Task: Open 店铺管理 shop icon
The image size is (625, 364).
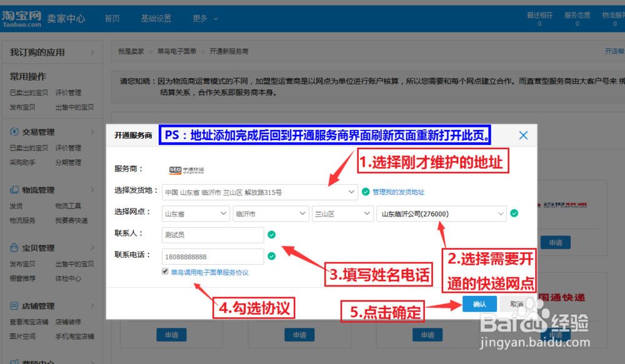Action: click(14, 306)
